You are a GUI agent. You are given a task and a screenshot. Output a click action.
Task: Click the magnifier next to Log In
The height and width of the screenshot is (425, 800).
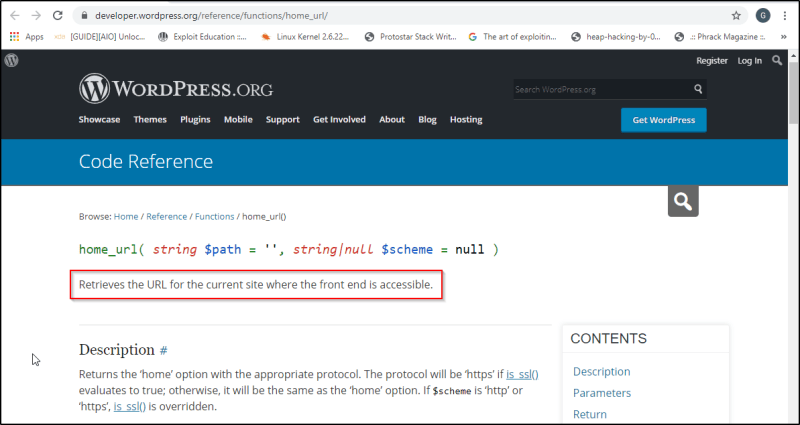coord(777,60)
